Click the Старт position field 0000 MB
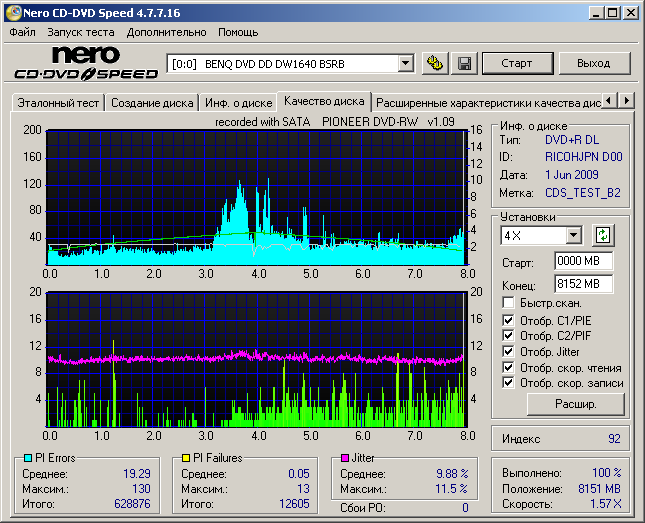Screen dimensions: 645x523 [x=584, y=261]
